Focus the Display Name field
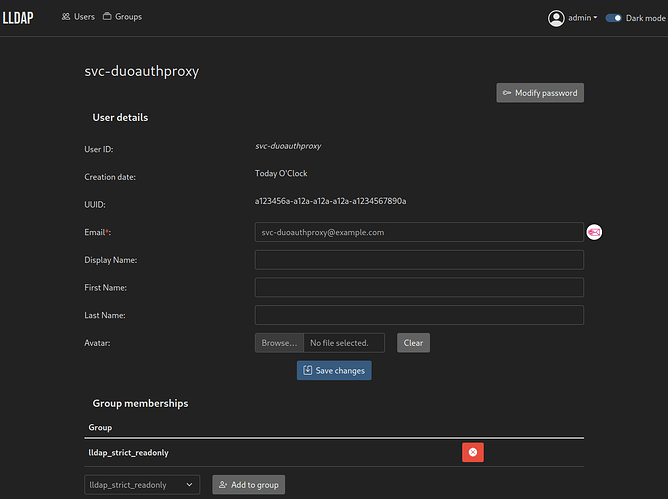This screenshot has height=499, width=668. click(419, 260)
